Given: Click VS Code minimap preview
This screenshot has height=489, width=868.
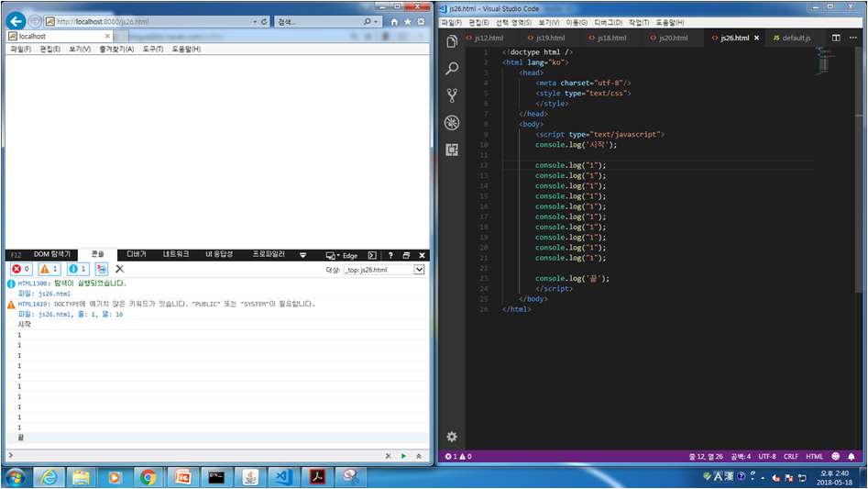Looking at the screenshot, I should (x=824, y=61).
